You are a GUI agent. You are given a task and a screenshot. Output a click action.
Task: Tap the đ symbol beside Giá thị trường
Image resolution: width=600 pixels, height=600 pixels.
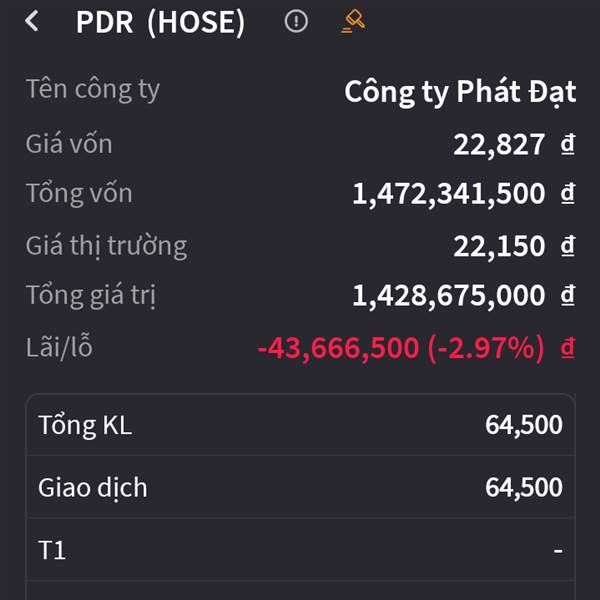click(567, 245)
